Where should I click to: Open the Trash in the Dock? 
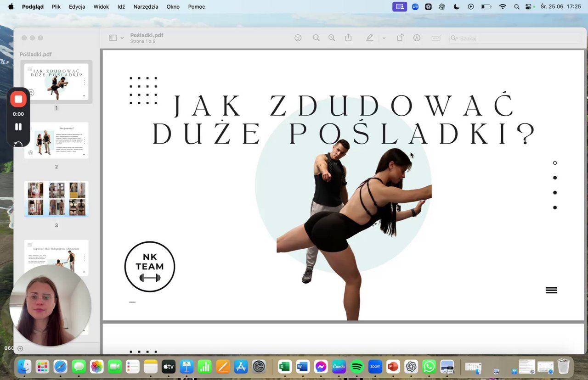tap(563, 366)
